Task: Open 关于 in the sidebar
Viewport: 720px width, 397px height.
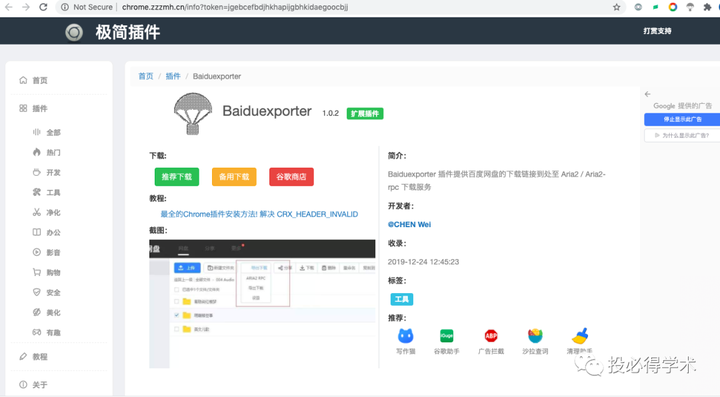Action: coord(34,385)
